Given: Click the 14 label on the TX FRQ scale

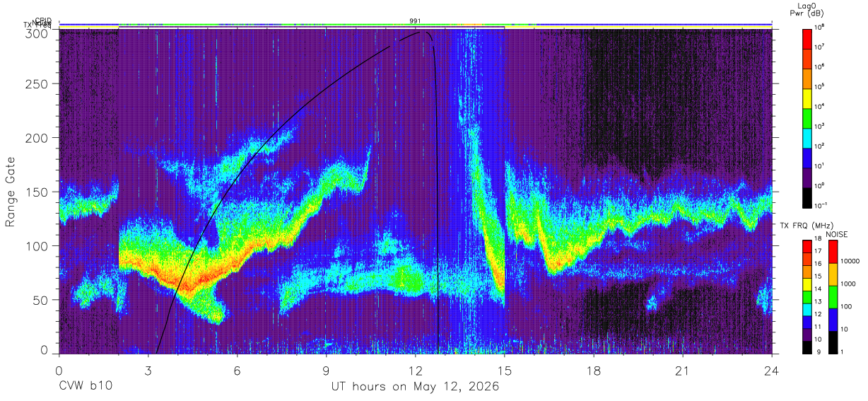Looking at the screenshot, I should [x=818, y=289].
